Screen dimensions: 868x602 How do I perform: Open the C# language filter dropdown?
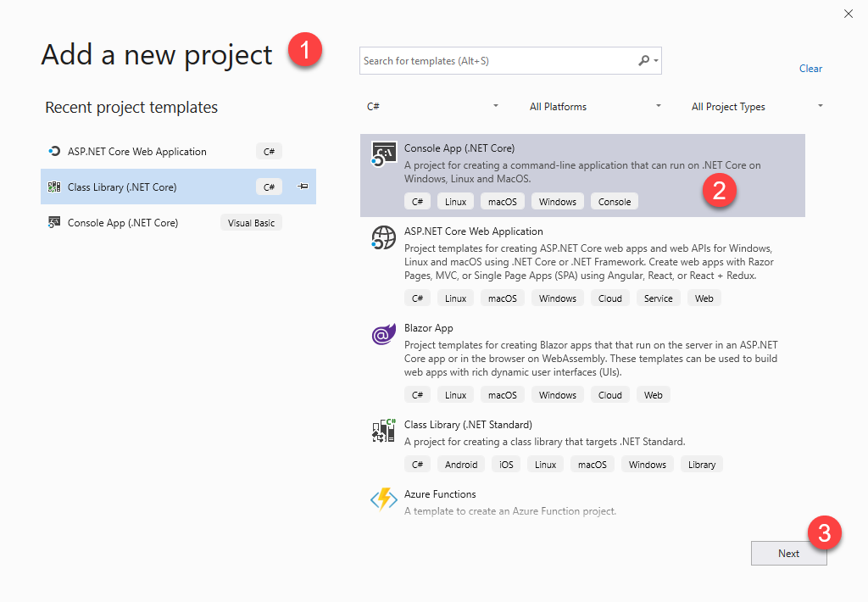click(432, 106)
